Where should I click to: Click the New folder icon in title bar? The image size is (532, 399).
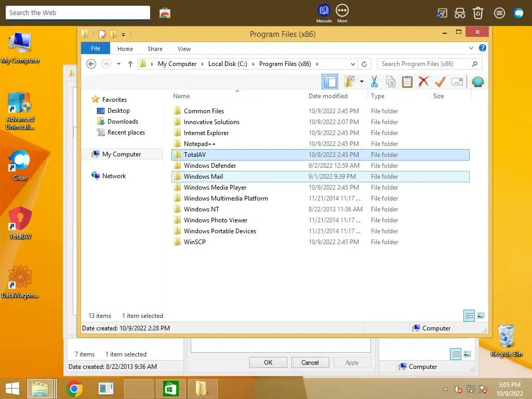click(113, 34)
